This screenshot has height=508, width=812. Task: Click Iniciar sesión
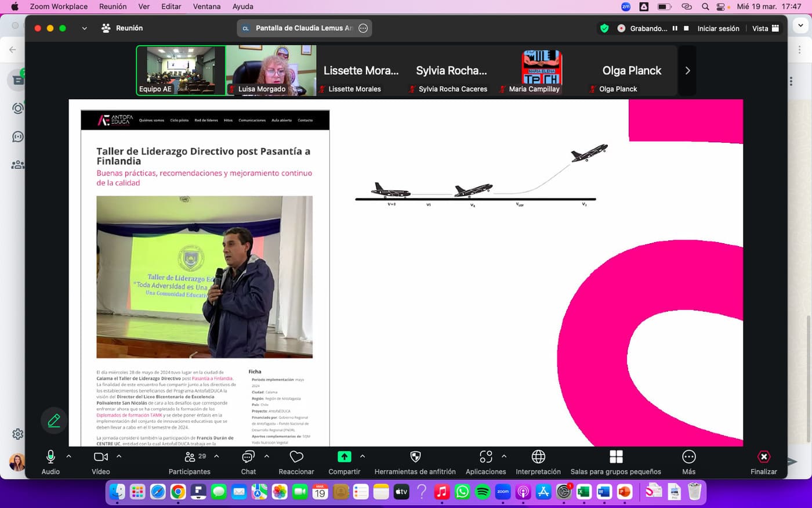click(x=718, y=28)
